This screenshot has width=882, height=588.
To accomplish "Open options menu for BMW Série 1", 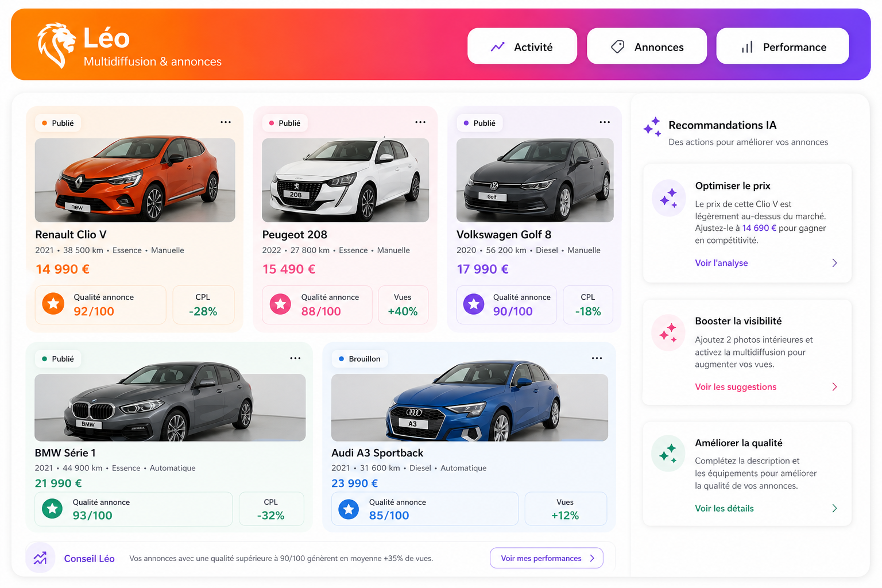I will pos(295,358).
